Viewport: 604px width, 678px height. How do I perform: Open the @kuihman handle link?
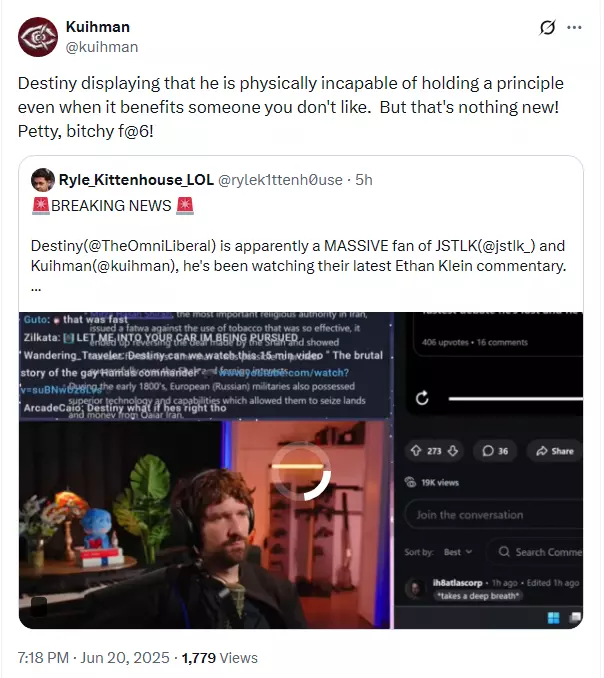pyautogui.click(x=102, y=47)
